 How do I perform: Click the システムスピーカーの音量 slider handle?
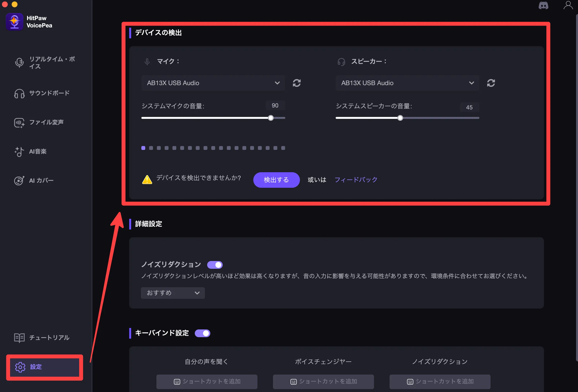tap(400, 118)
